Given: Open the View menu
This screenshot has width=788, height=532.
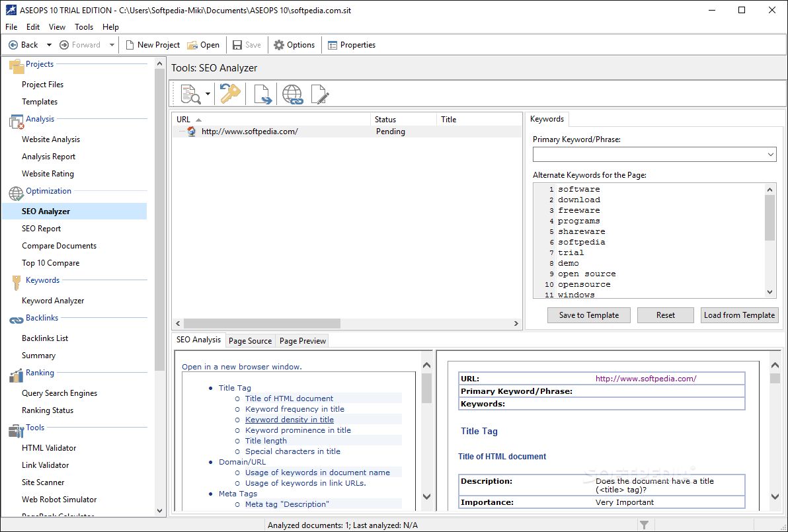Looking at the screenshot, I should [57, 26].
